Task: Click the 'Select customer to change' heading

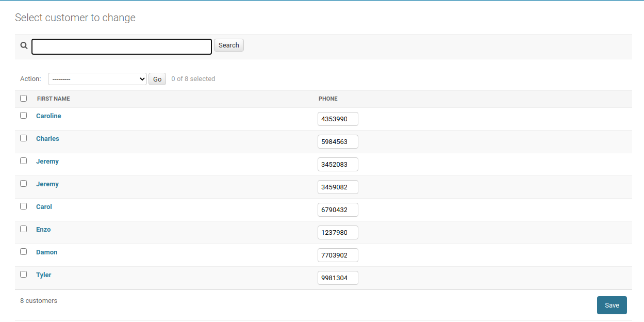Action: pyautogui.click(x=75, y=18)
